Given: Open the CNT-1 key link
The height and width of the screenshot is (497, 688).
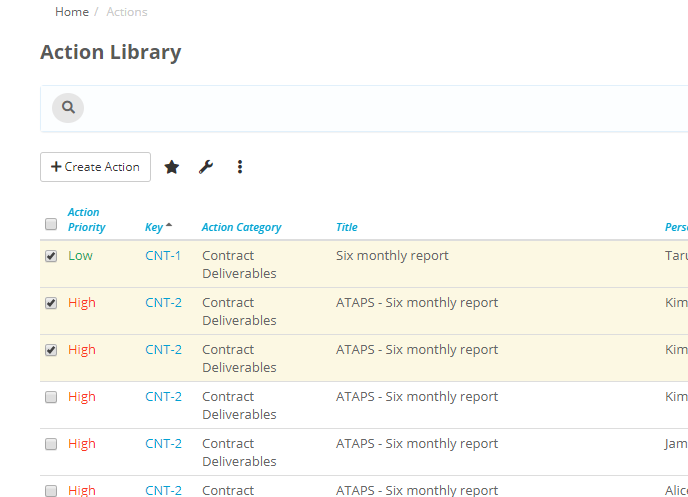Looking at the screenshot, I should (163, 255).
